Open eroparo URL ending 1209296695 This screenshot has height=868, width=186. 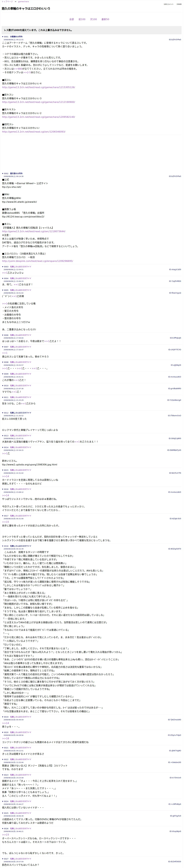(x=38, y=261)
